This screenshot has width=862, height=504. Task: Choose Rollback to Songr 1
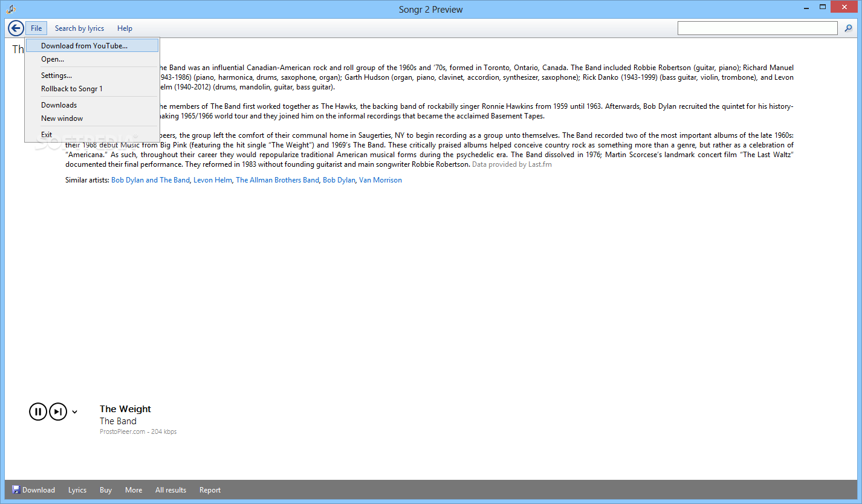[92, 89]
